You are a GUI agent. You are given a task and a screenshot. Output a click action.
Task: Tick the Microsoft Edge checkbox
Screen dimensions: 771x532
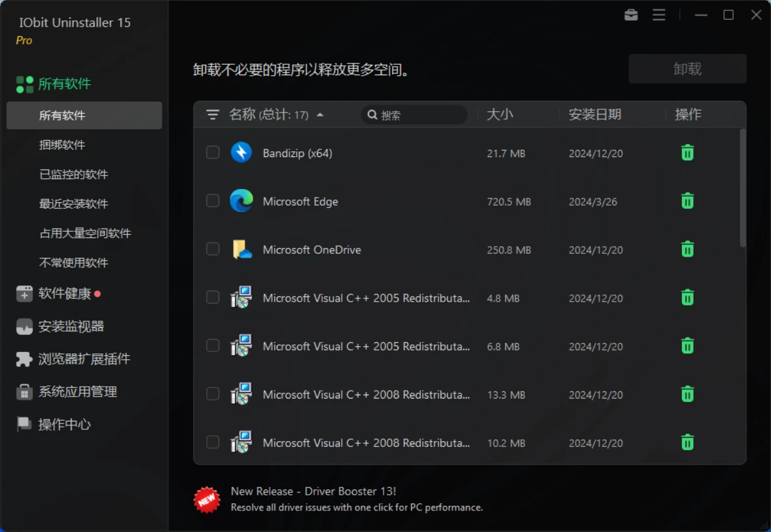pyautogui.click(x=213, y=201)
